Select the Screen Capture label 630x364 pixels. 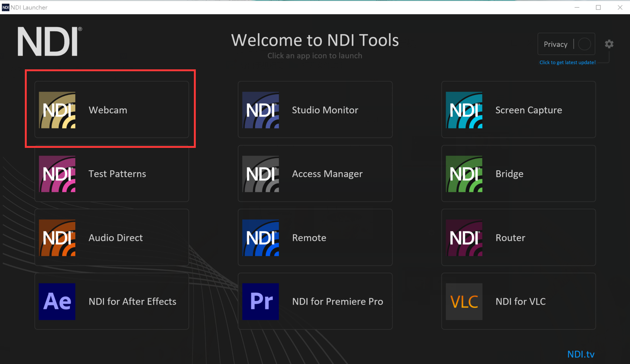pyautogui.click(x=529, y=110)
